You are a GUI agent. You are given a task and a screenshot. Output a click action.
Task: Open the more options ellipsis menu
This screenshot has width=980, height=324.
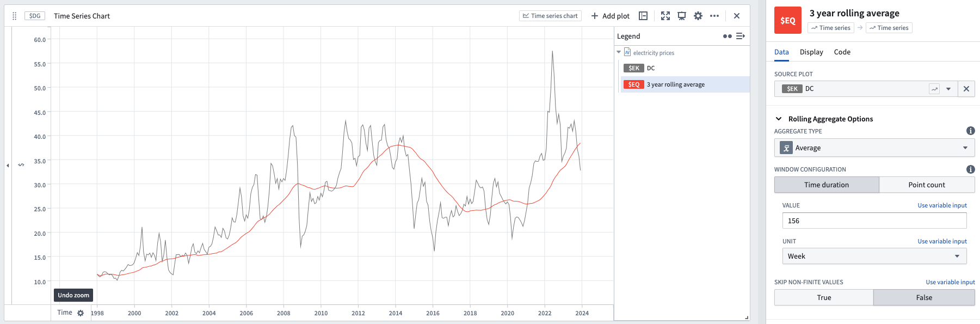point(714,16)
